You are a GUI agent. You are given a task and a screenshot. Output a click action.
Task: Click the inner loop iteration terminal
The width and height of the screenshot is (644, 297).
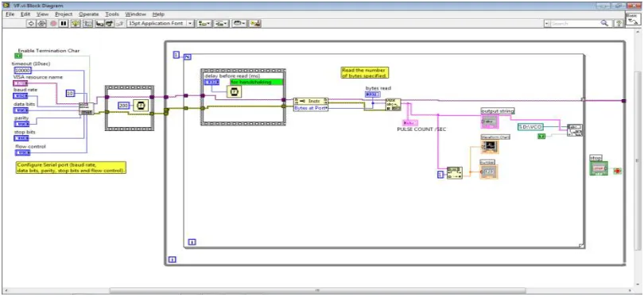click(x=192, y=242)
